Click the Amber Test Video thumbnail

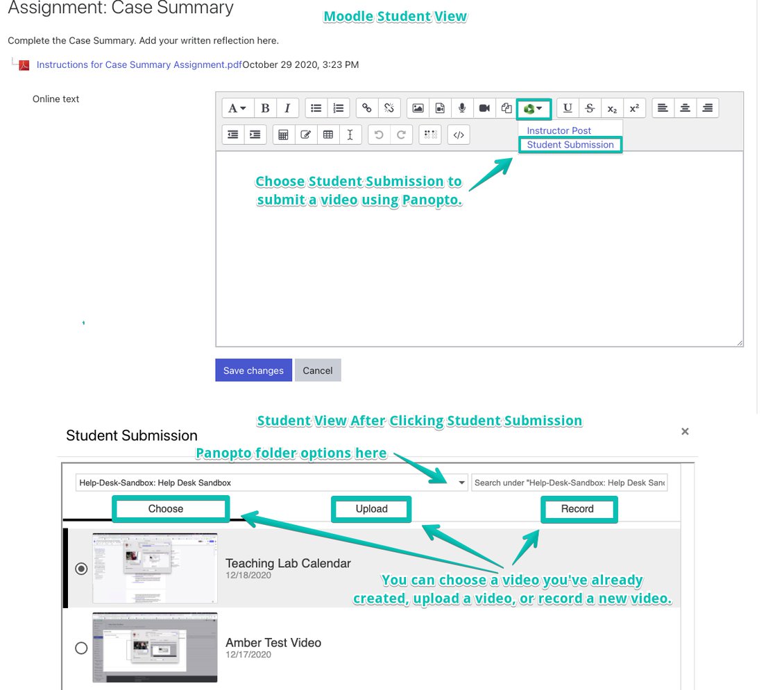(x=155, y=648)
